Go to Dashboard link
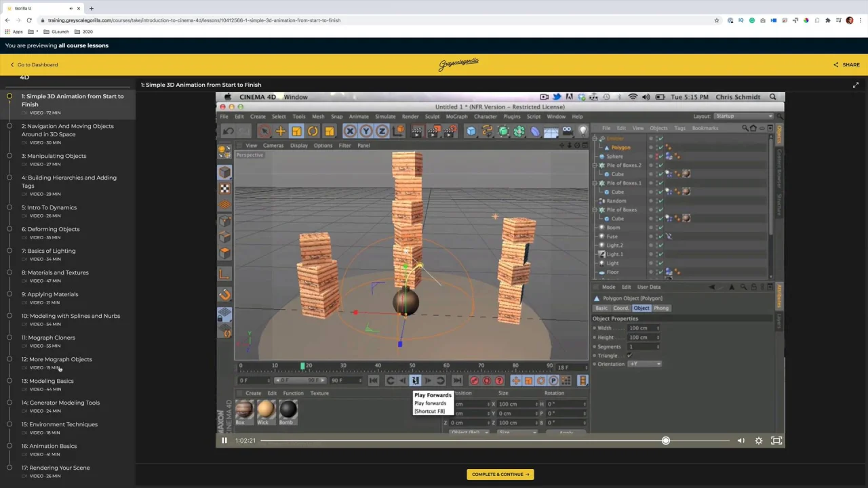Viewport: 868px width, 488px height. click(x=34, y=65)
